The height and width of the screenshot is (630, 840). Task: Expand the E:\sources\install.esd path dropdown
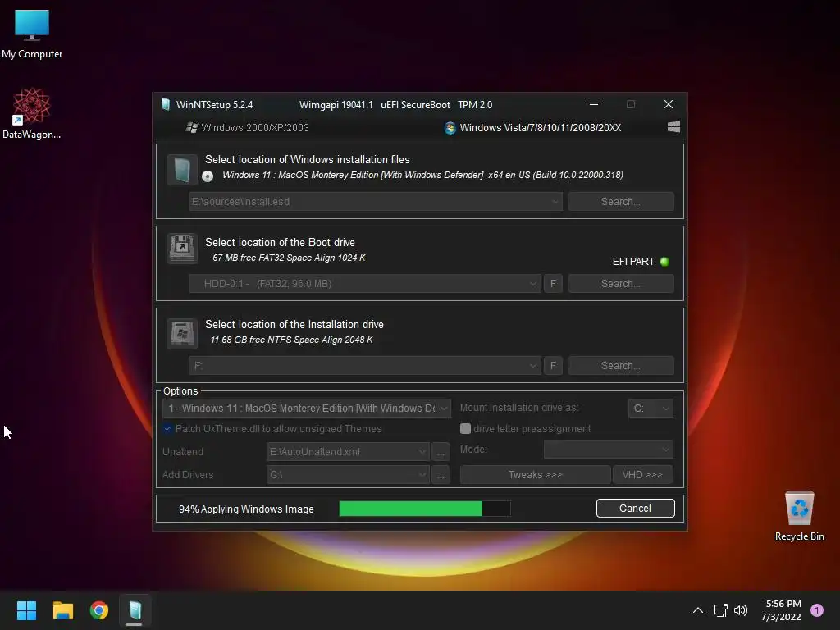tap(555, 202)
